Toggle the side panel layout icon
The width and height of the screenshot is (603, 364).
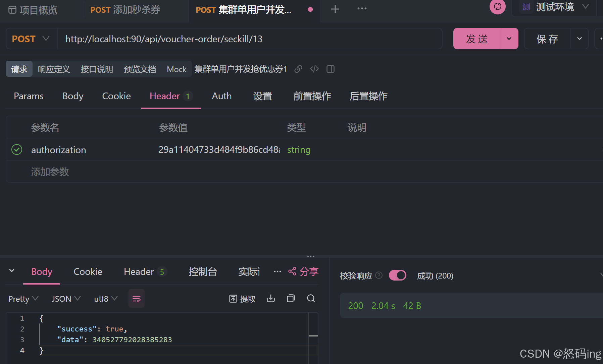[x=331, y=69]
